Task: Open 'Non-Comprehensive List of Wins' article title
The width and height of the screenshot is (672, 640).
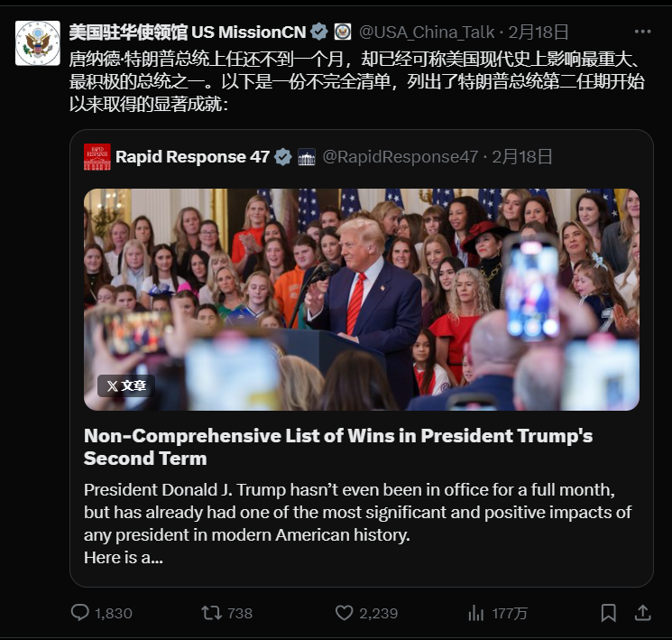Action: pyautogui.click(x=338, y=447)
